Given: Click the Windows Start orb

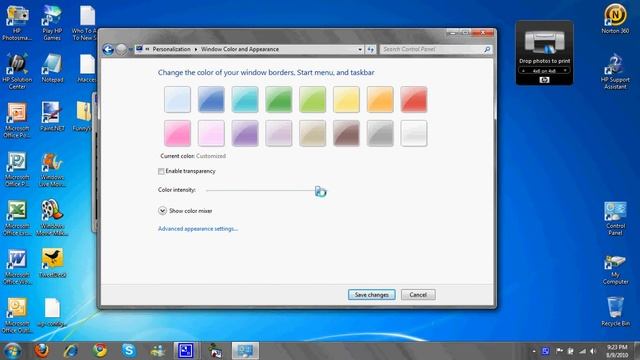Looking at the screenshot, I should coord(12,351).
